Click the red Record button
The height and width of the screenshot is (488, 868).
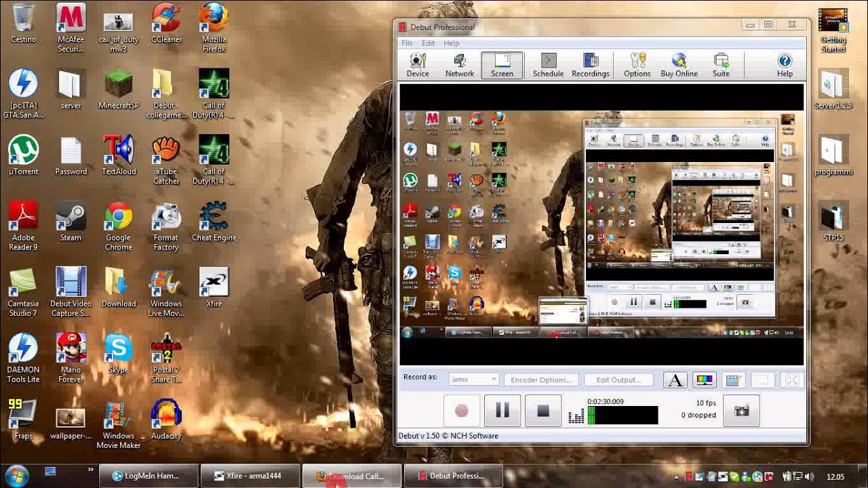tap(461, 411)
